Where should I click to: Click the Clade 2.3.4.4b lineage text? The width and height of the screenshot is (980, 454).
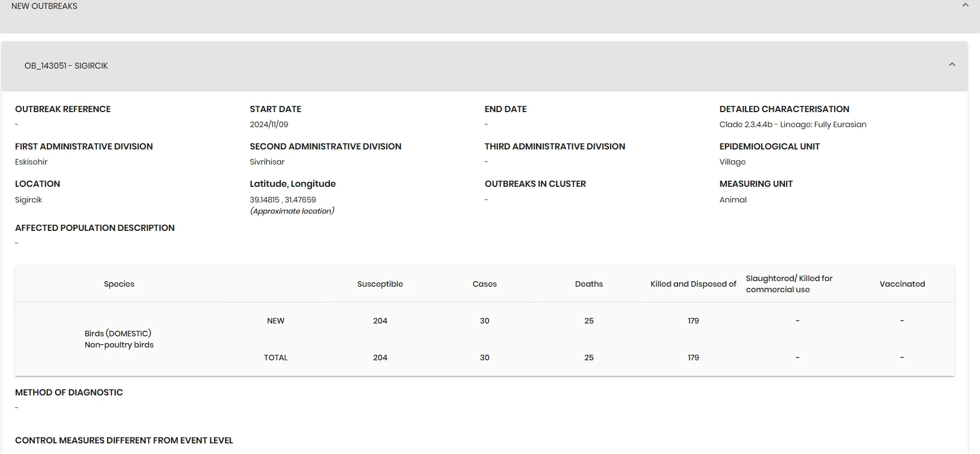(x=793, y=124)
